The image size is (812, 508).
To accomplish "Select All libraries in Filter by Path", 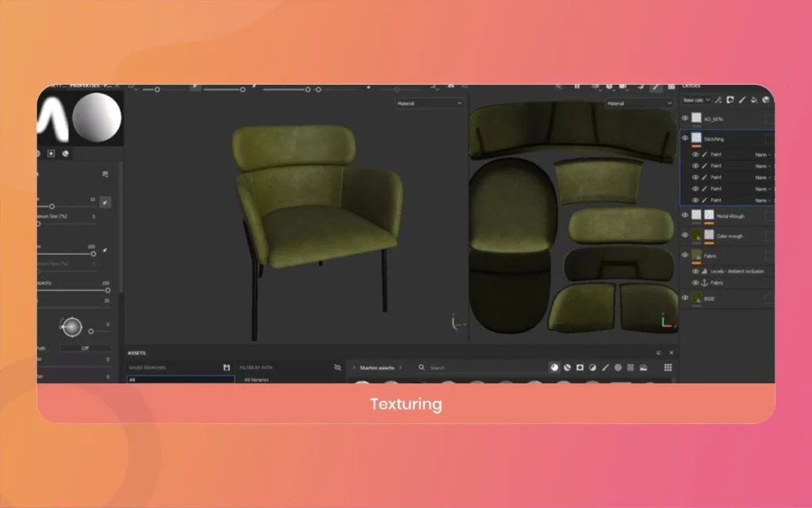I will tap(256, 380).
